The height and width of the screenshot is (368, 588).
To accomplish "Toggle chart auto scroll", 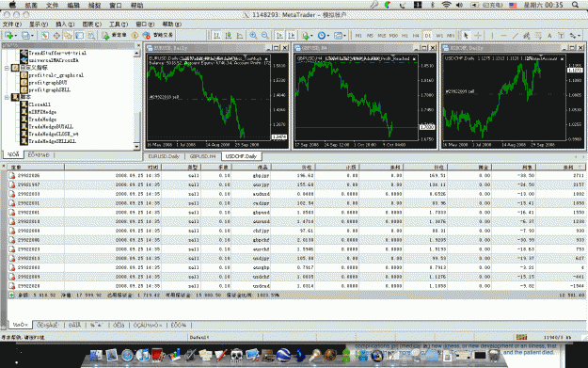I will [x=279, y=35].
